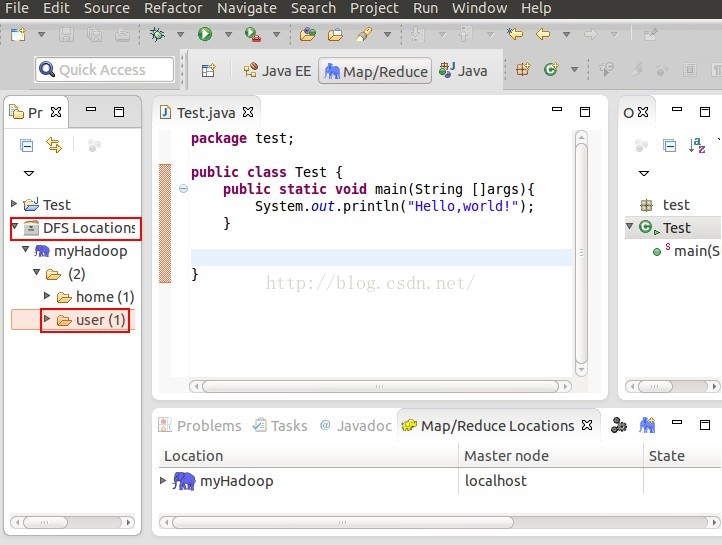Open the Project Explorer view menu triangle

point(29,174)
